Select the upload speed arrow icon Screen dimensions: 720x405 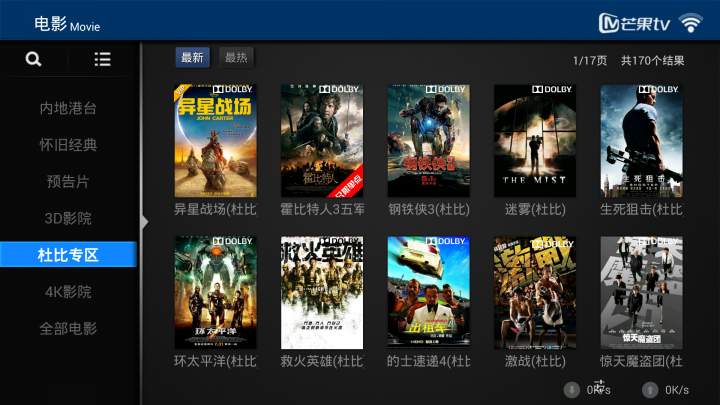[x=650, y=390]
